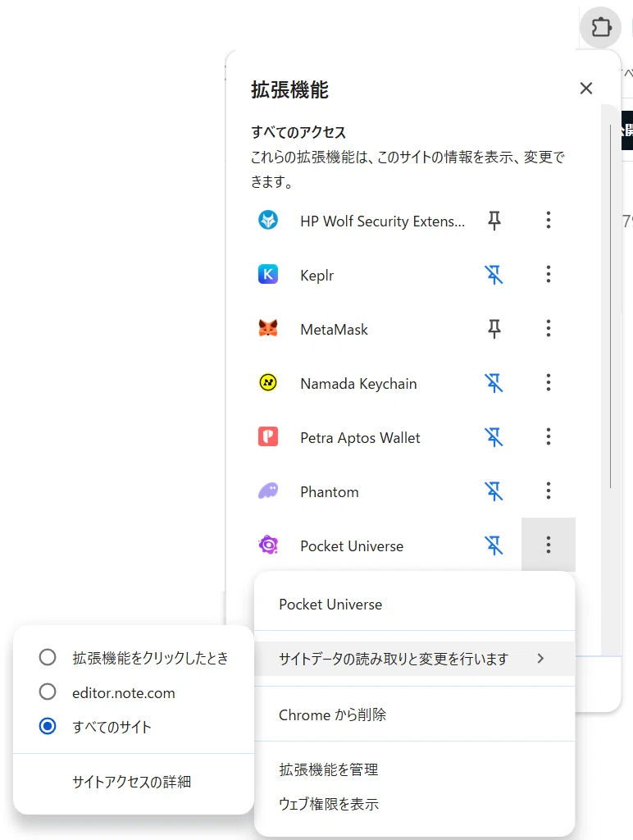This screenshot has width=633, height=840.
Task: Select Chrome から削除
Action: pos(415,714)
